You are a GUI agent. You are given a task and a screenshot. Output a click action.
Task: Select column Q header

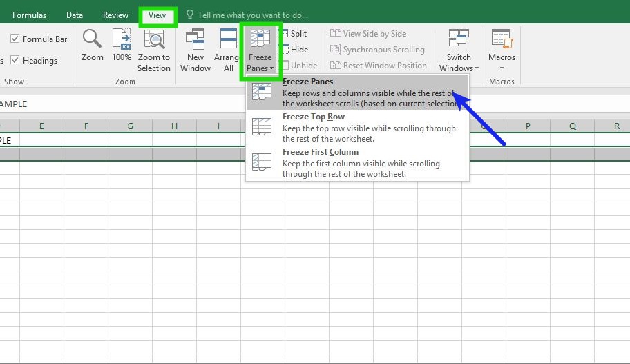click(573, 126)
